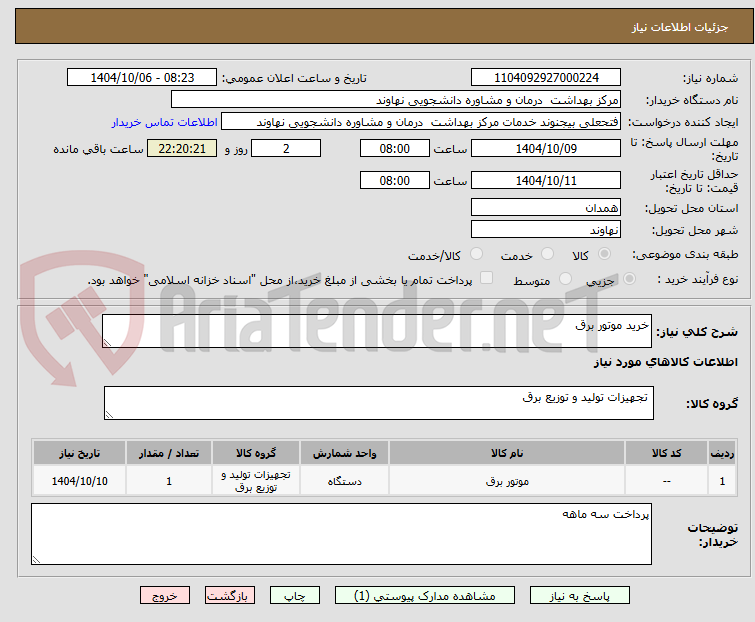Click the goods group box تجهیزات تولید و توزیع برق
This screenshot has width=755, height=622.
click(x=378, y=403)
